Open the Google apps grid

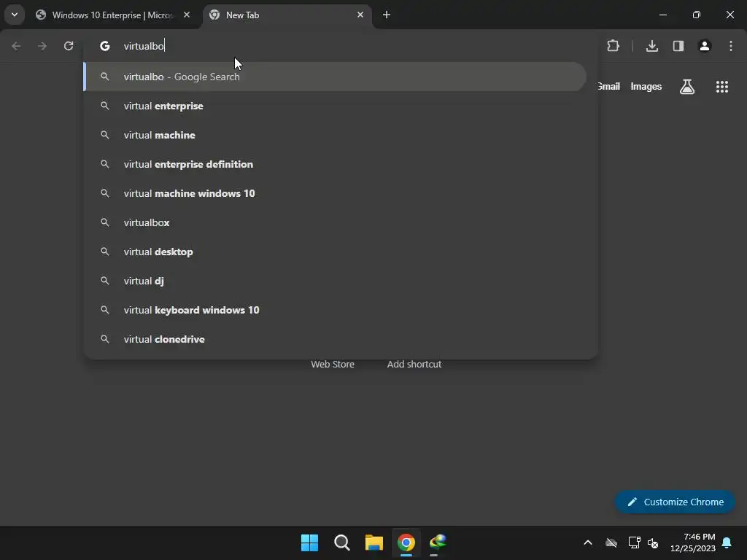tap(722, 87)
